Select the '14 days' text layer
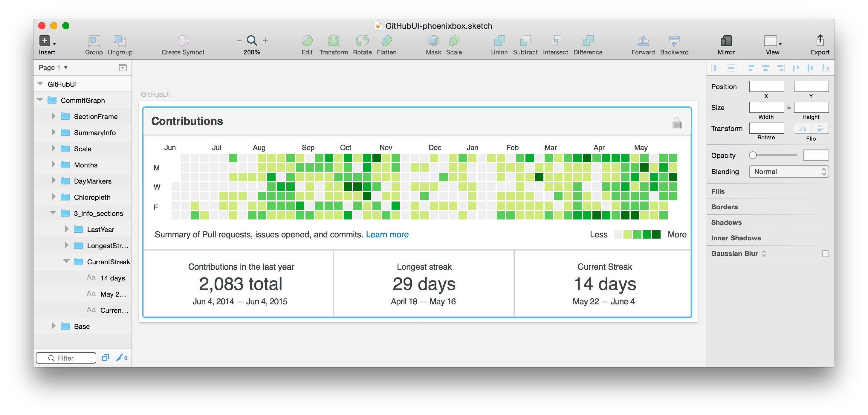Viewport: 868px width, 415px height. coord(113,278)
